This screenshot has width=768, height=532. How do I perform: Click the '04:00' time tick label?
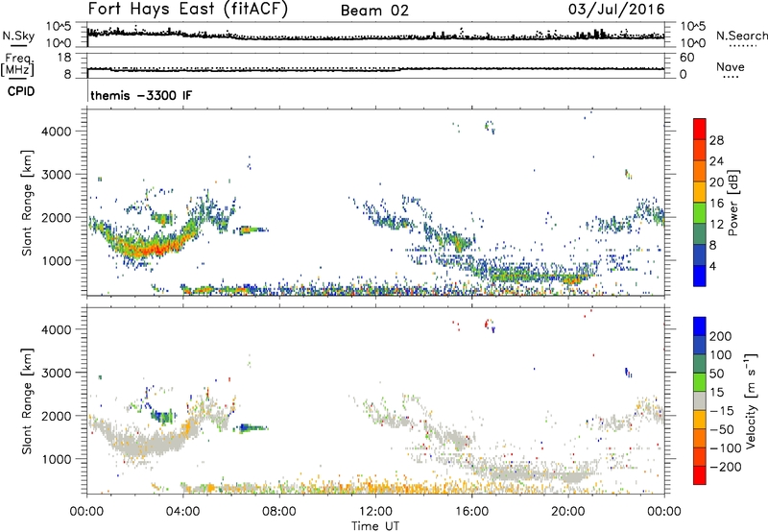(x=182, y=512)
